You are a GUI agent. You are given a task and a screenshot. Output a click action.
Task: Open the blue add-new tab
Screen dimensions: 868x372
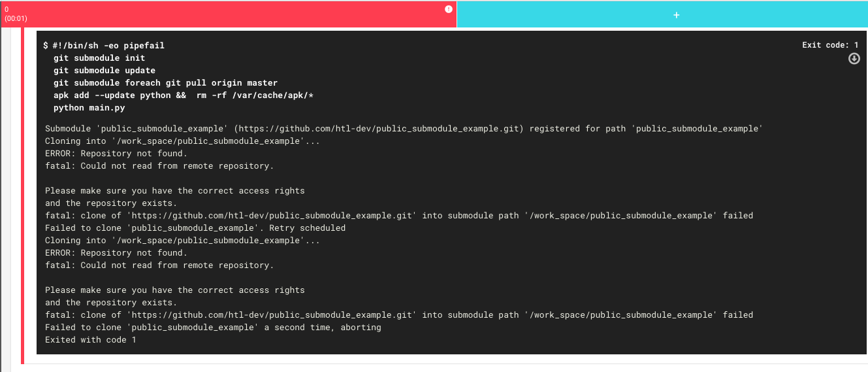point(662,14)
